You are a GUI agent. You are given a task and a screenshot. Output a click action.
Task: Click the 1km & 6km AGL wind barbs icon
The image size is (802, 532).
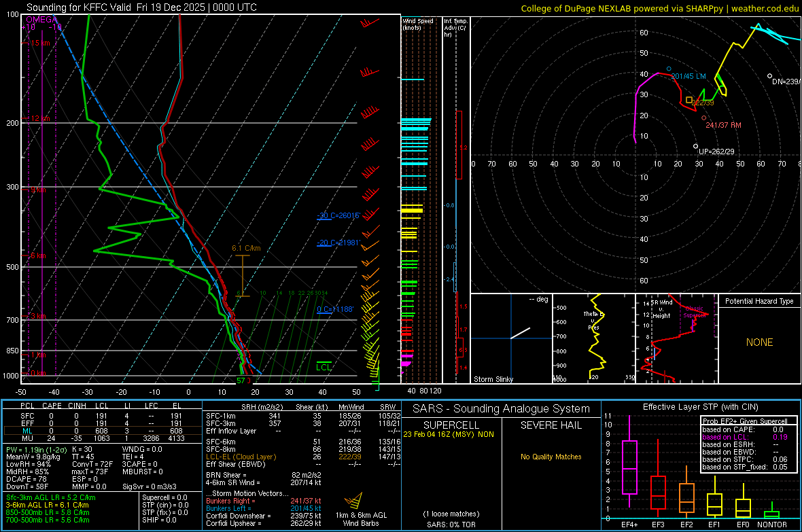[x=353, y=500]
